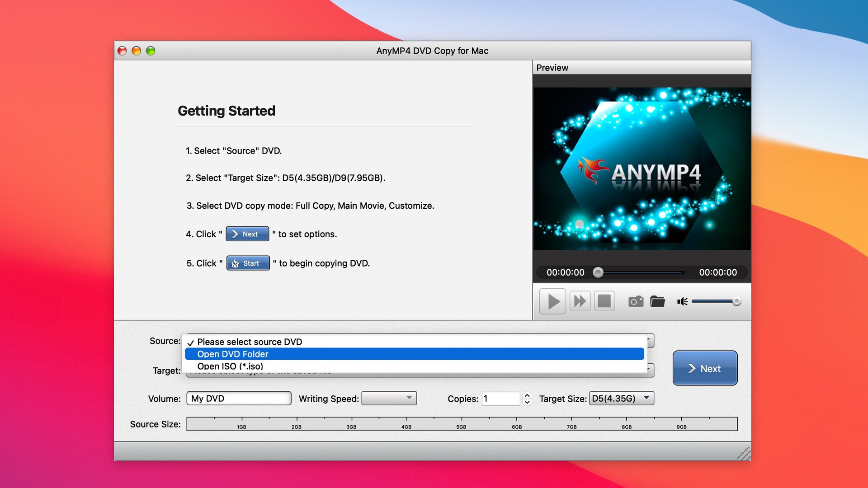This screenshot has width=868, height=488.
Task: Click the large Next button
Action: tap(705, 368)
